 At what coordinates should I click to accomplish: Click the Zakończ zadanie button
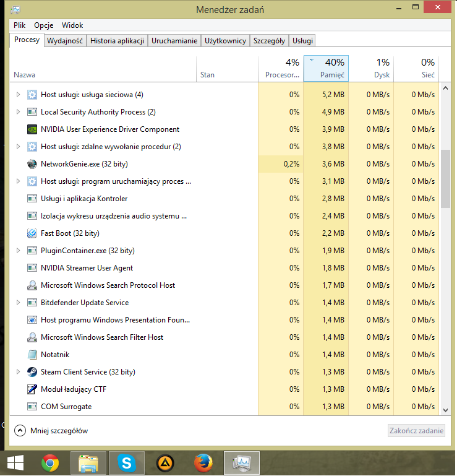pos(416,431)
